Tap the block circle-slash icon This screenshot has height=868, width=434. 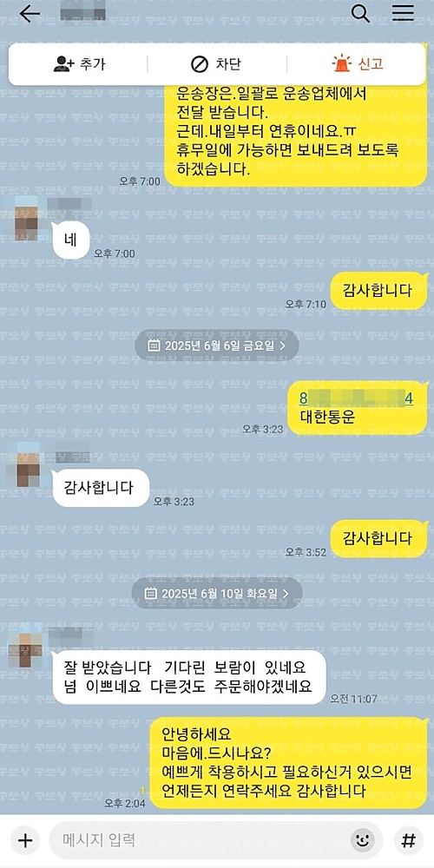coord(200,65)
